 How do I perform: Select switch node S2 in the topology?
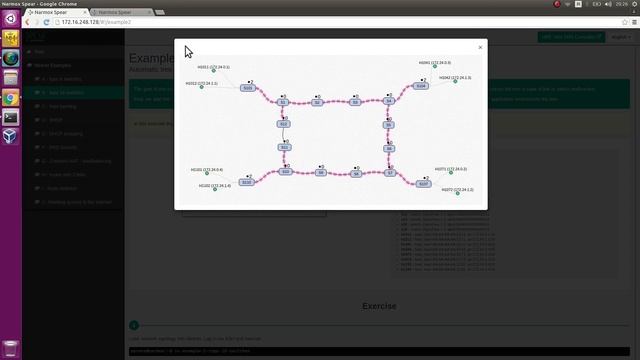[x=317, y=102]
